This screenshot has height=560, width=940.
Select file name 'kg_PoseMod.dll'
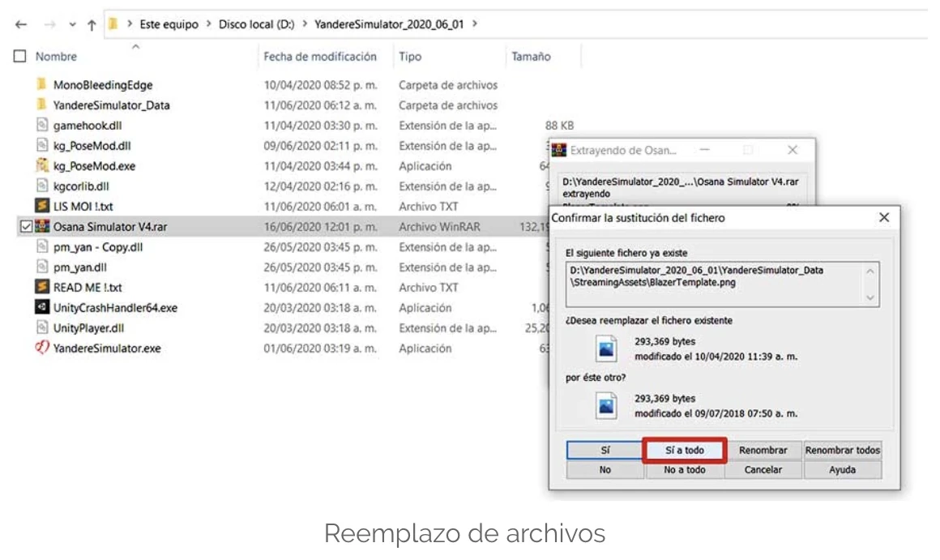point(92,146)
